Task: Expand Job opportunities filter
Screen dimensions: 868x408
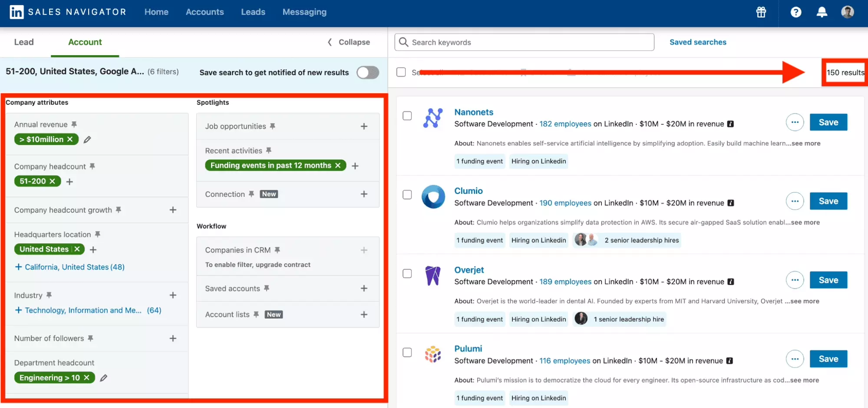Action: [x=364, y=126]
